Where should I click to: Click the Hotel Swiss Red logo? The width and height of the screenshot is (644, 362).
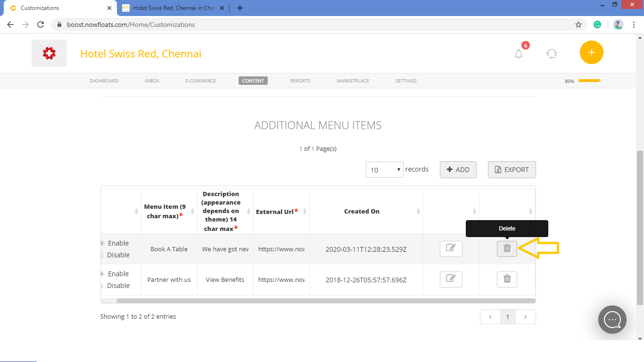[x=49, y=53]
